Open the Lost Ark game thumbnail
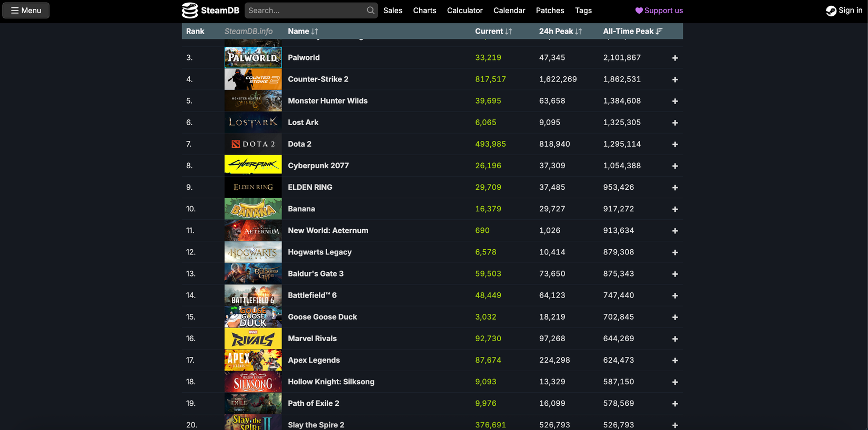Image resolution: width=868 pixels, height=430 pixels. click(x=253, y=122)
